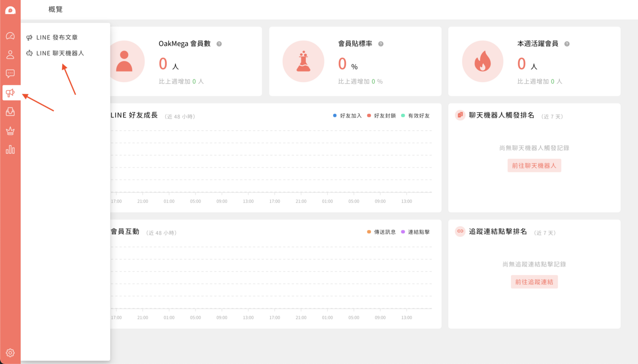Open the settings gear icon

[x=10, y=353]
